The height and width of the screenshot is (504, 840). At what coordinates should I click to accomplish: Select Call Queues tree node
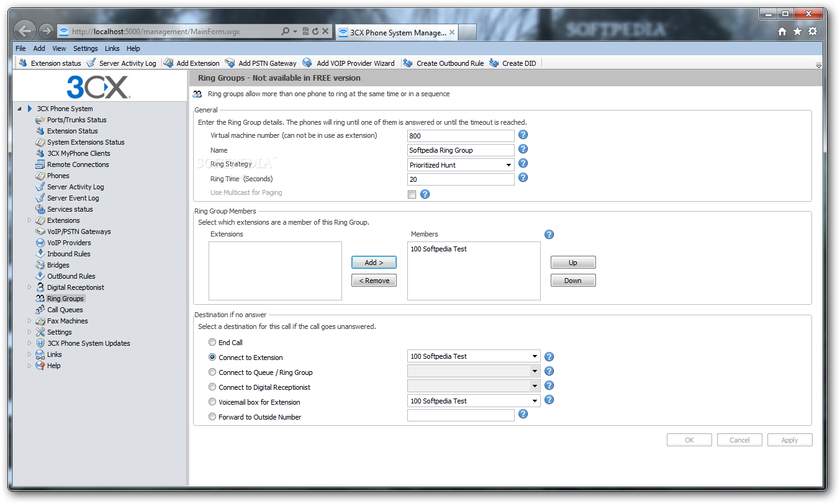[65, 310]
